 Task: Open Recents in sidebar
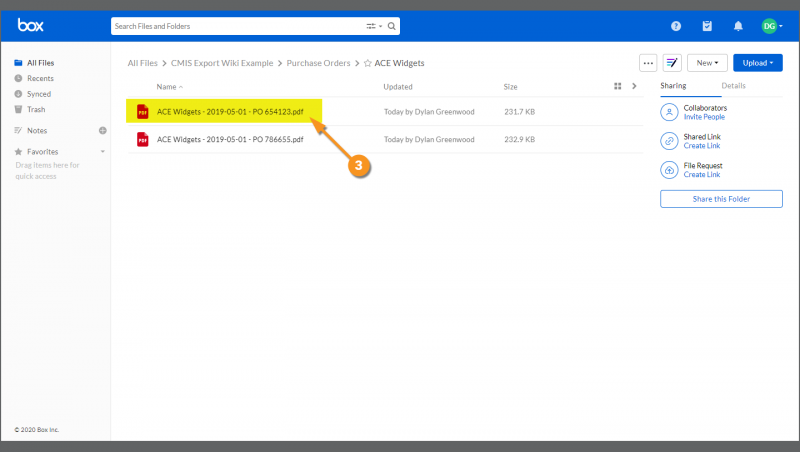tap(40, 78)
